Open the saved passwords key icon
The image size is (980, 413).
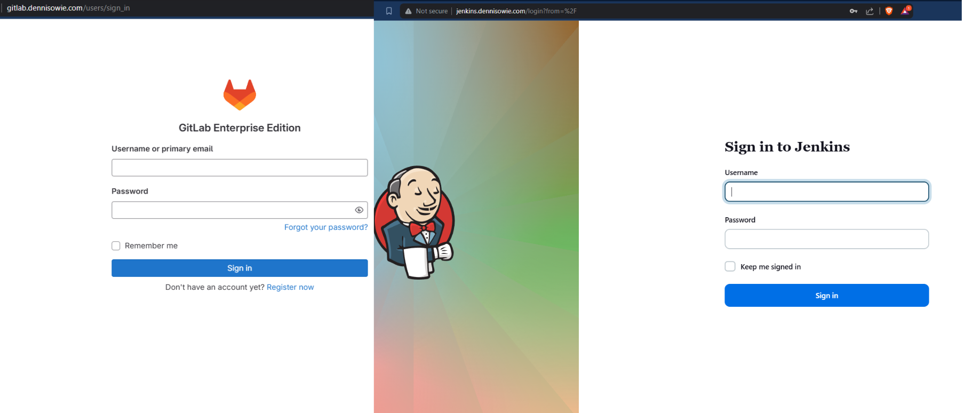[x=854, y=11]
